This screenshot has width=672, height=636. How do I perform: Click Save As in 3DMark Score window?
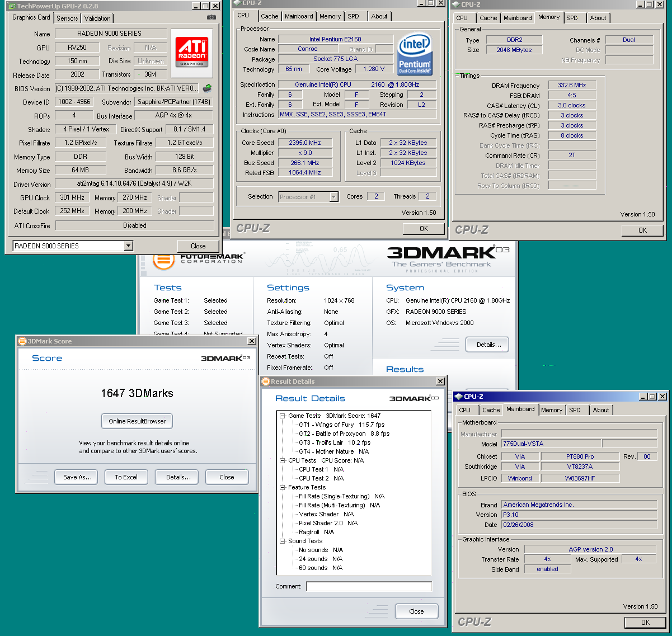coord(77,477)
